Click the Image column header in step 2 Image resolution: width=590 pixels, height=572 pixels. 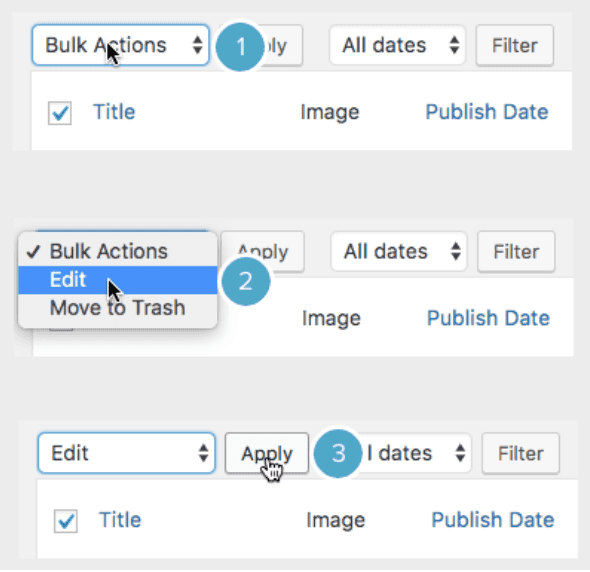331,318
